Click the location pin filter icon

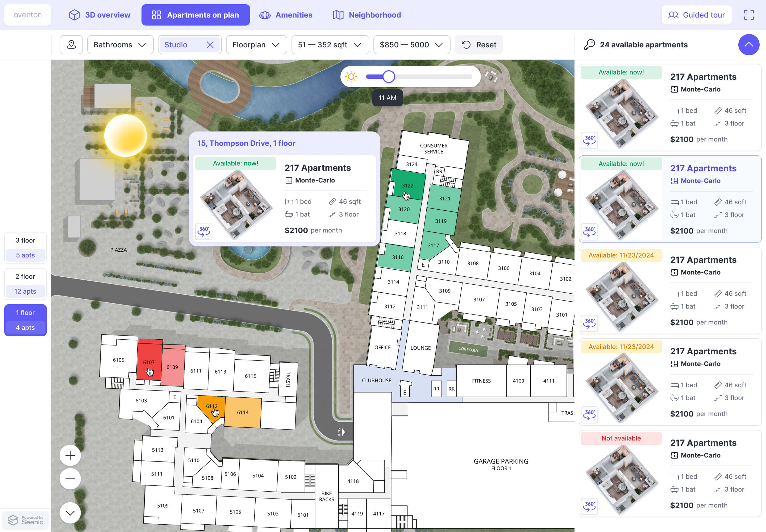coord(71,45)
